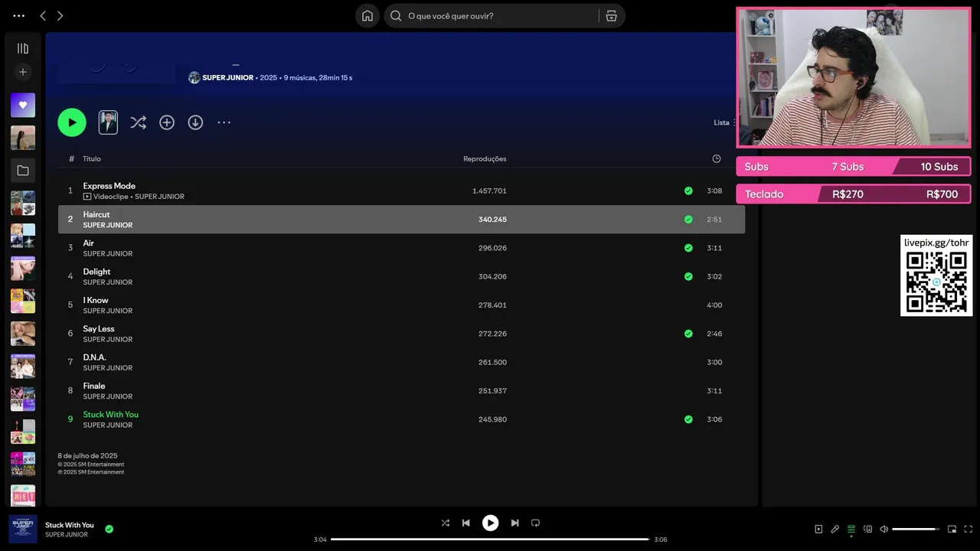
Task: Seek on the song progress bar
Action: pos(490,540)
